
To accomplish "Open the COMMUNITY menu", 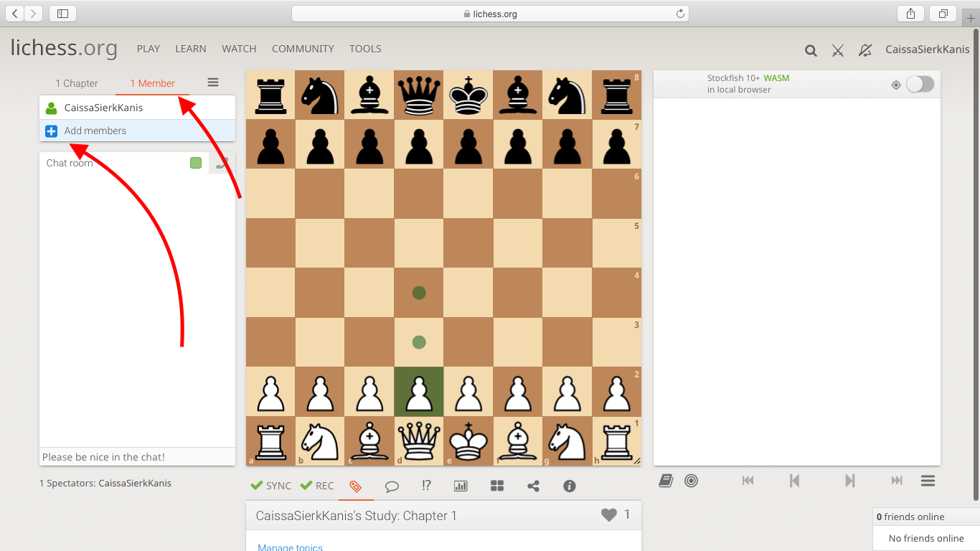I will (x=303, y=49).
